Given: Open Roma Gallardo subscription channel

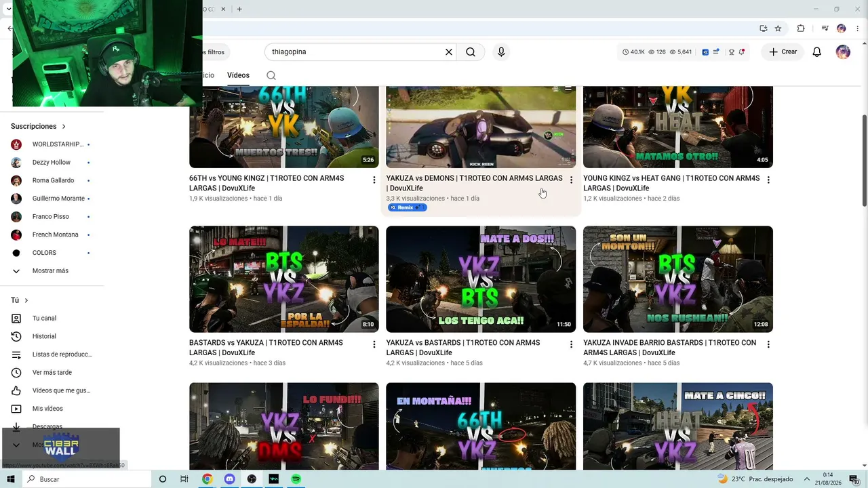Looking at the screenshot, I should point(52,180).
